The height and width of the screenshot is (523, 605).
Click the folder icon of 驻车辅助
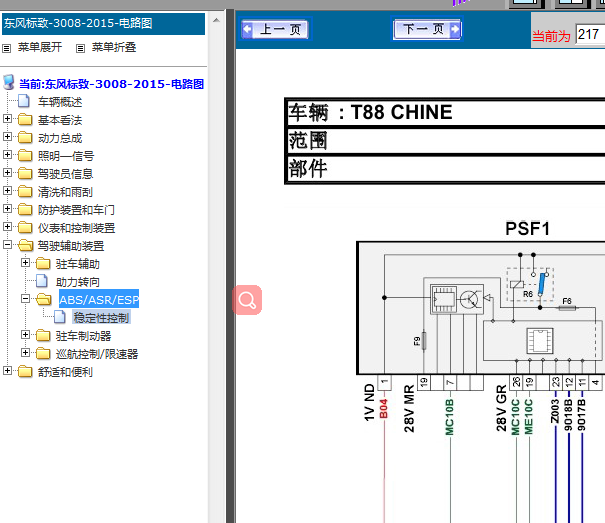coord(43,264)
